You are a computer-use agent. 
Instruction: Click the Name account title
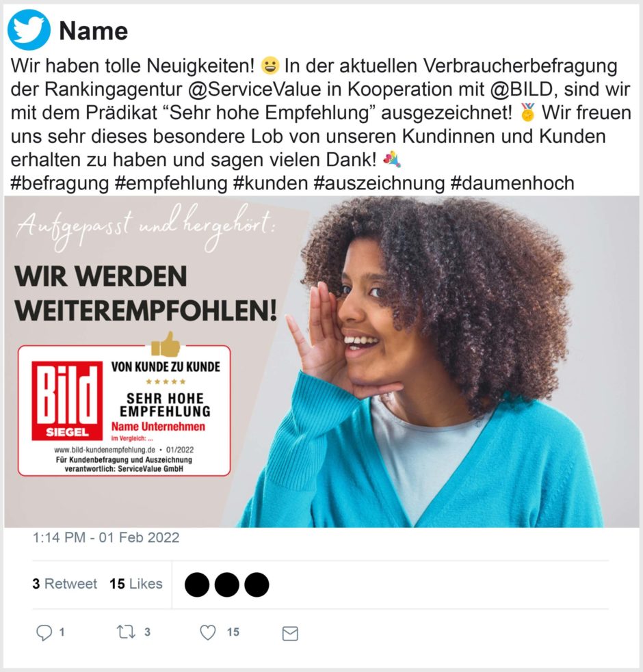(x=94, y=31)
